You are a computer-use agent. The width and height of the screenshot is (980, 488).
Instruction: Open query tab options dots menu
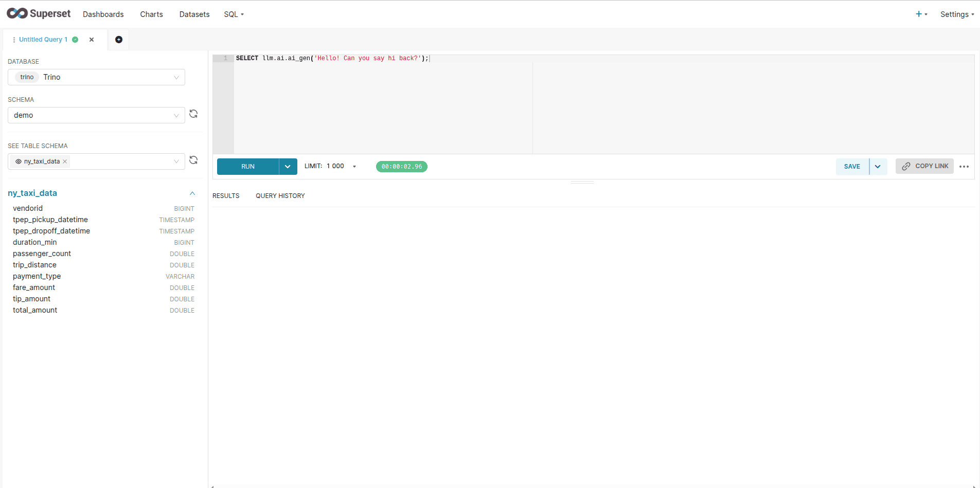pos(14,40)
